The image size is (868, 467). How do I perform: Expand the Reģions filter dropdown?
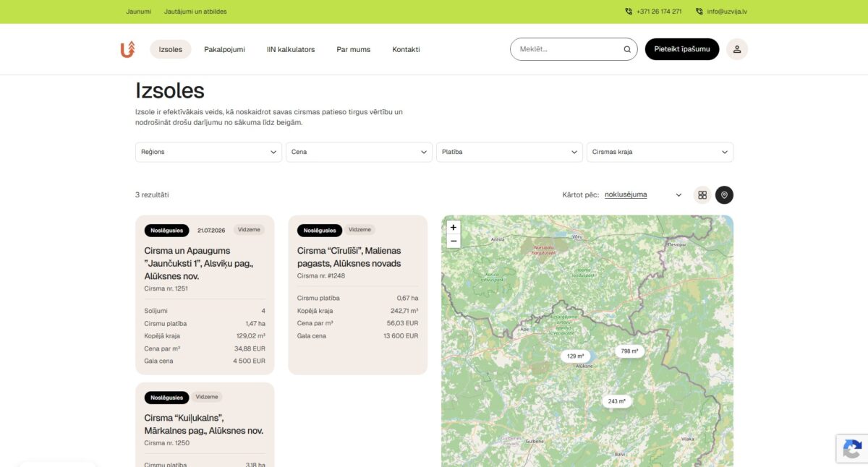click(x=208, y=152)
